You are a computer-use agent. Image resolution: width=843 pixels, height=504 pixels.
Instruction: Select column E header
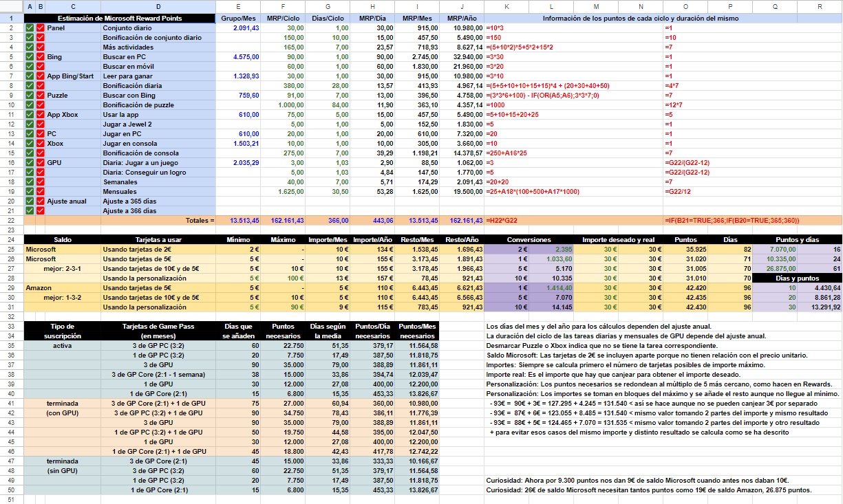(238, 6)
